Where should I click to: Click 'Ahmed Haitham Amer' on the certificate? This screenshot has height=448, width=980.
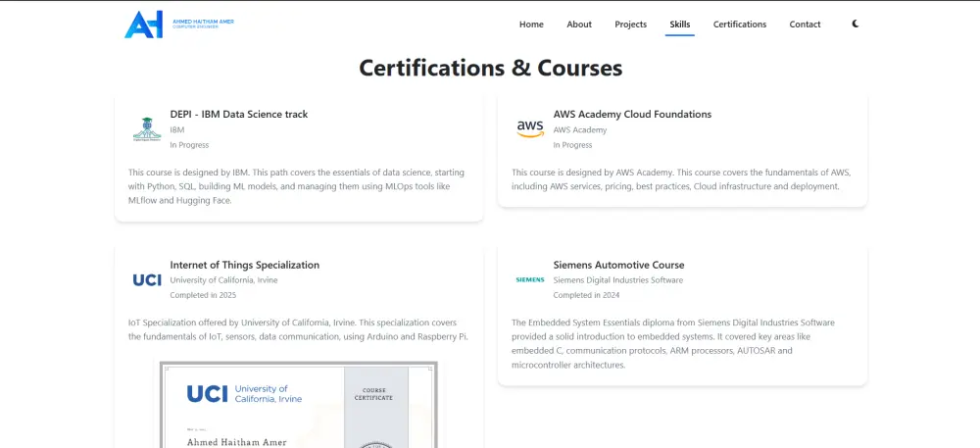(237, 442)
